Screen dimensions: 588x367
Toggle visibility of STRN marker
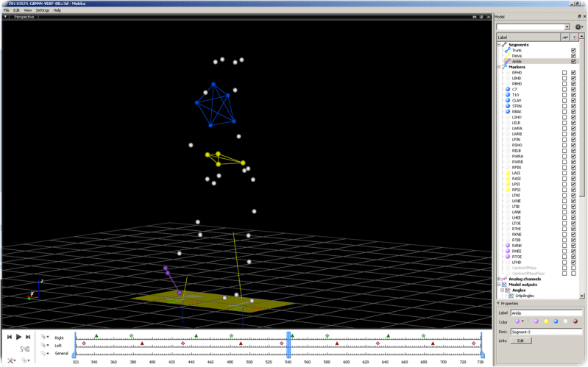(x=573, y=106)
